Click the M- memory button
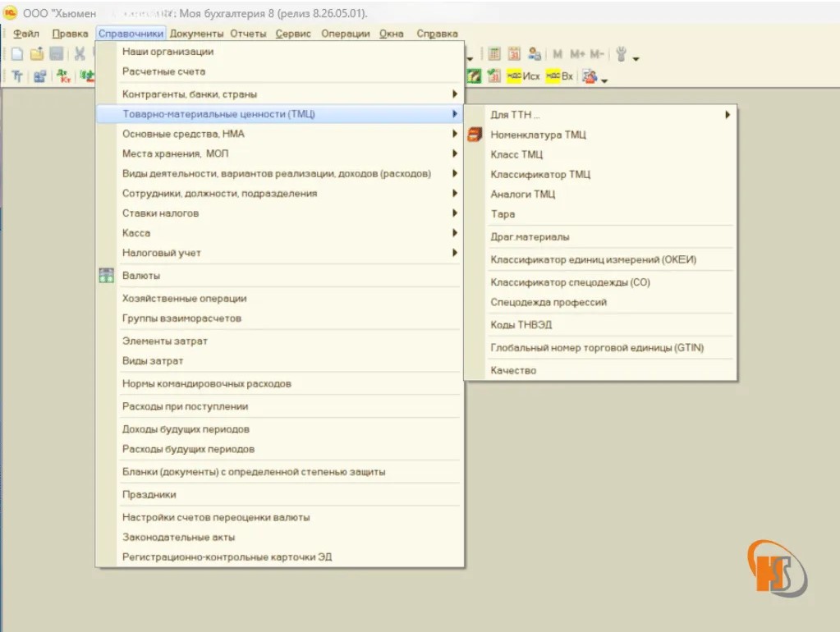This screenshot has height=632, width=840. point(597,54)
